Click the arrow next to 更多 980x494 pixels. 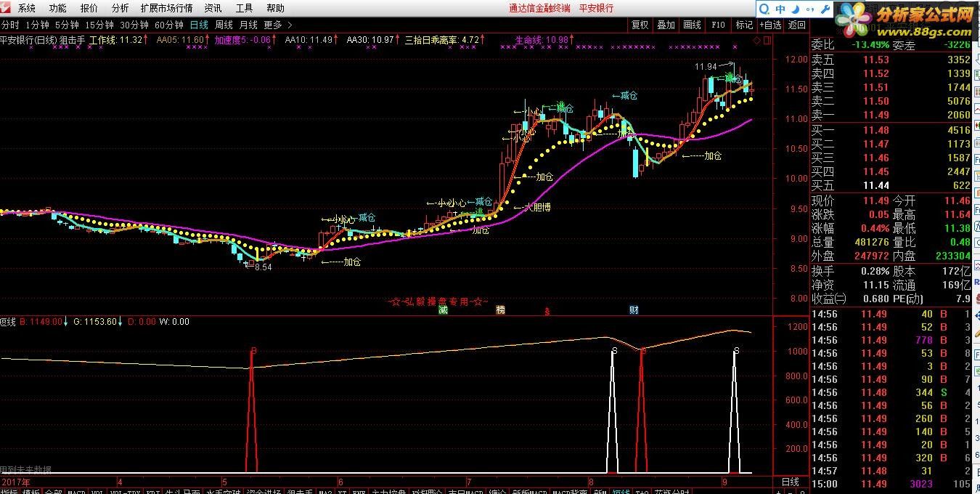[x=290, y=25]
